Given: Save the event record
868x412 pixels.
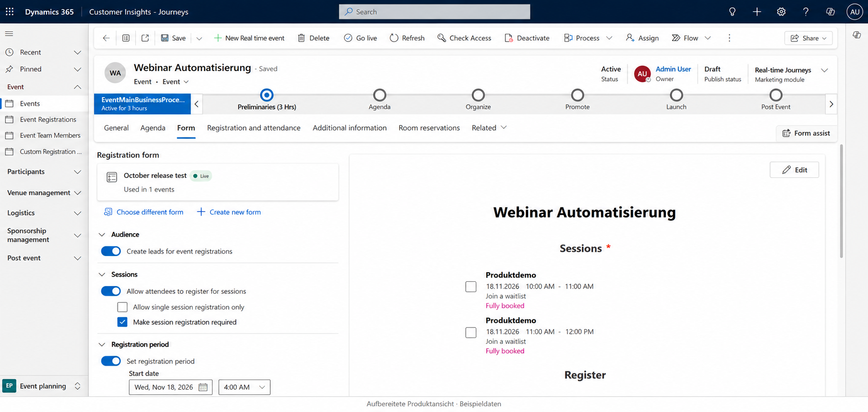Looking at the screenshot, I should [x=173, y=38].
